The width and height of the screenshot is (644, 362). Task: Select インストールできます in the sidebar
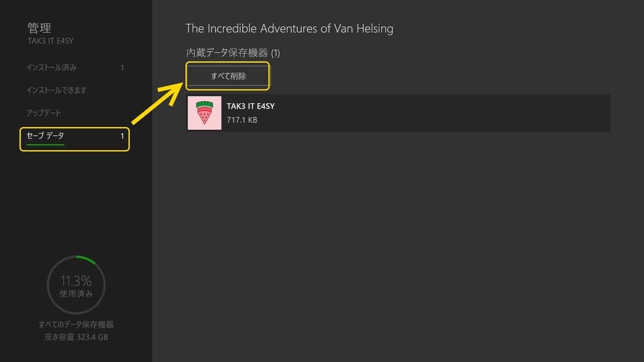[x=56, y=90]
